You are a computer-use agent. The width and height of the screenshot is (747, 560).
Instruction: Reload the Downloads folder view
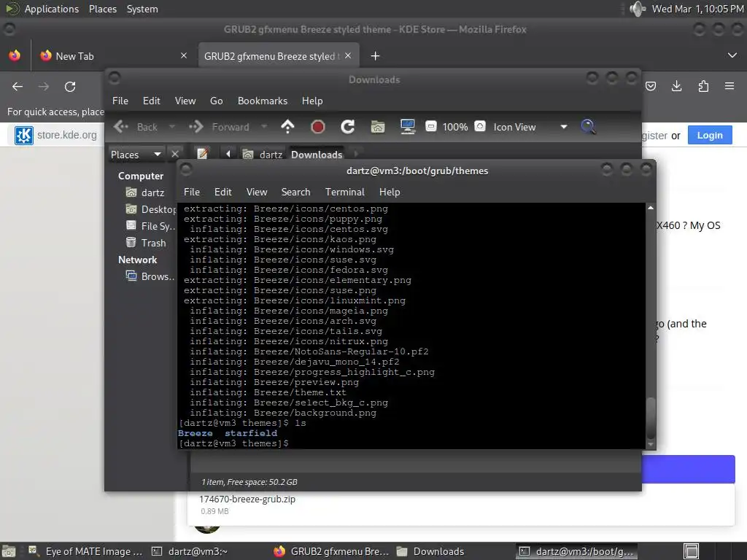348,127
